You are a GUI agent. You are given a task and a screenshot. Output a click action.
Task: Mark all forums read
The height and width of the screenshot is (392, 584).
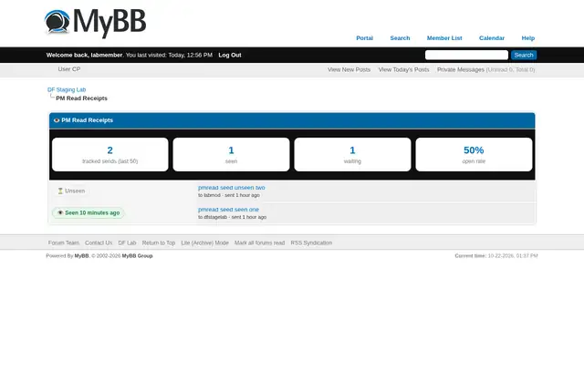(x=259, y=242)
